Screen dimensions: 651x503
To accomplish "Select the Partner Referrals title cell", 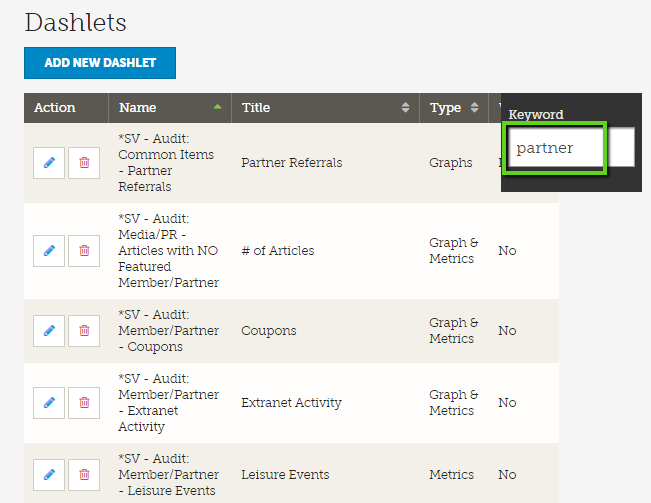I will tap(292, 163).
